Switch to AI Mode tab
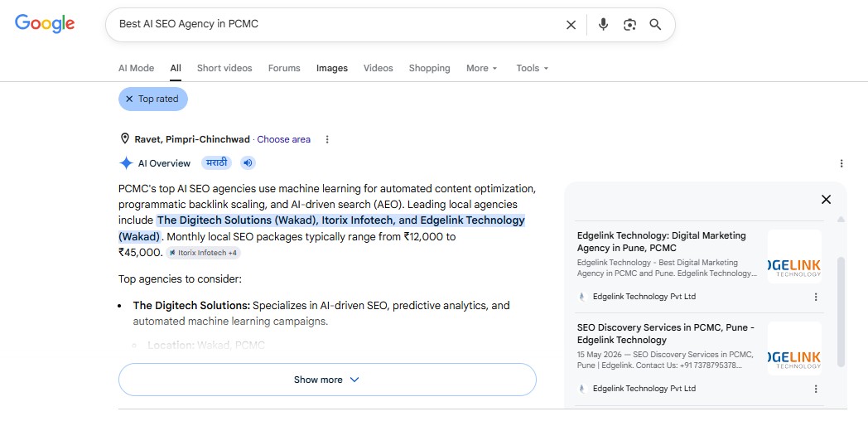Screen dimensions: 868x426 tap(136, 68)
